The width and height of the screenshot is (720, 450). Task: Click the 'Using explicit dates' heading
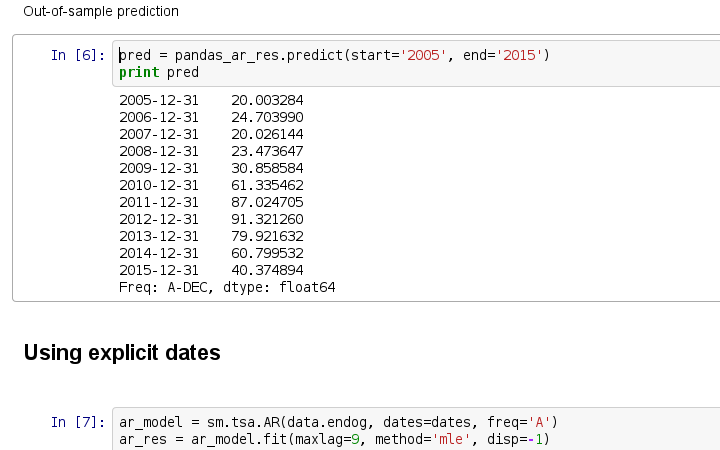pyautogui.click(x=122, y=352)
